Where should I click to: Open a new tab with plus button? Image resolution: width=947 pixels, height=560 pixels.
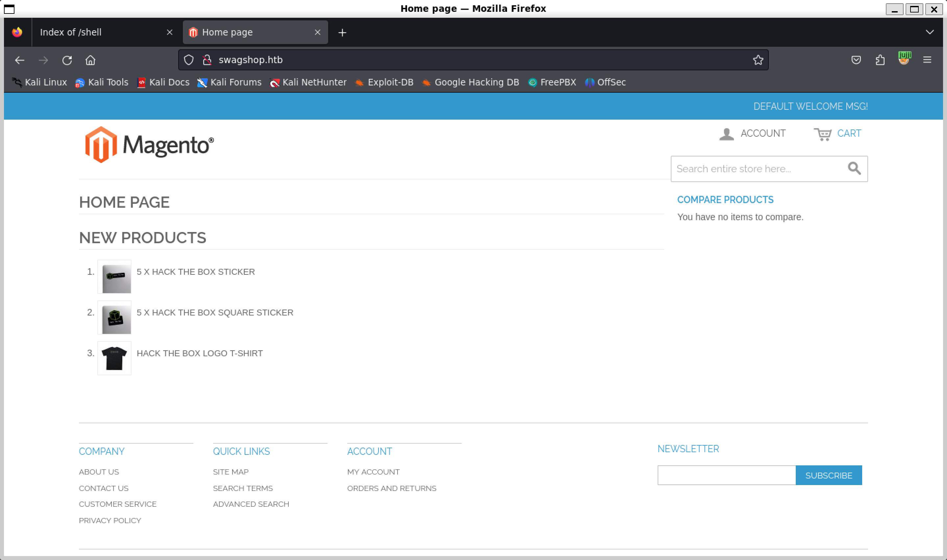tap(342, 33)
